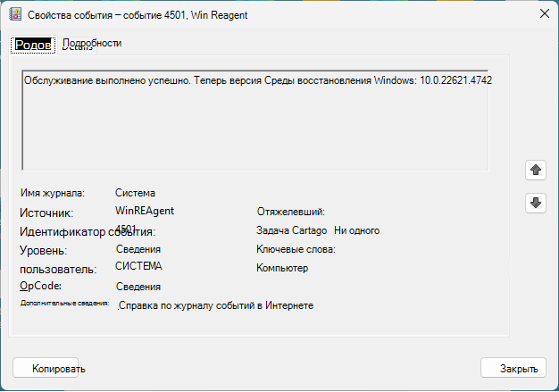Click the Компьютер label

[x=282, y=268]
